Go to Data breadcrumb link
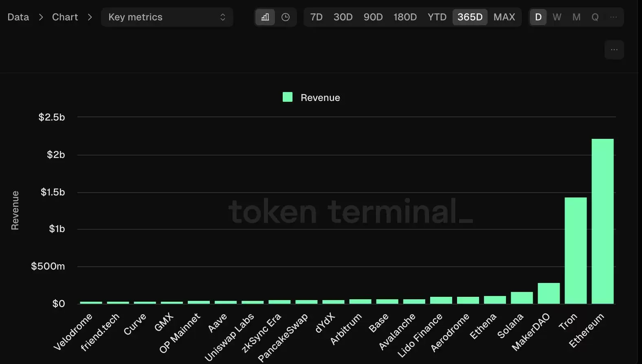642x364 pixels. coord(18,17)
